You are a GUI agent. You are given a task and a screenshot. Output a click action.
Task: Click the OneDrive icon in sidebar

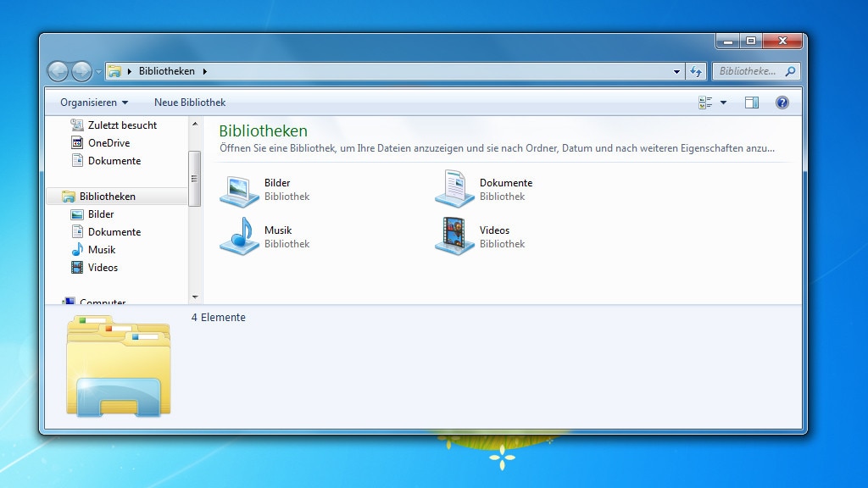(77, 142)
